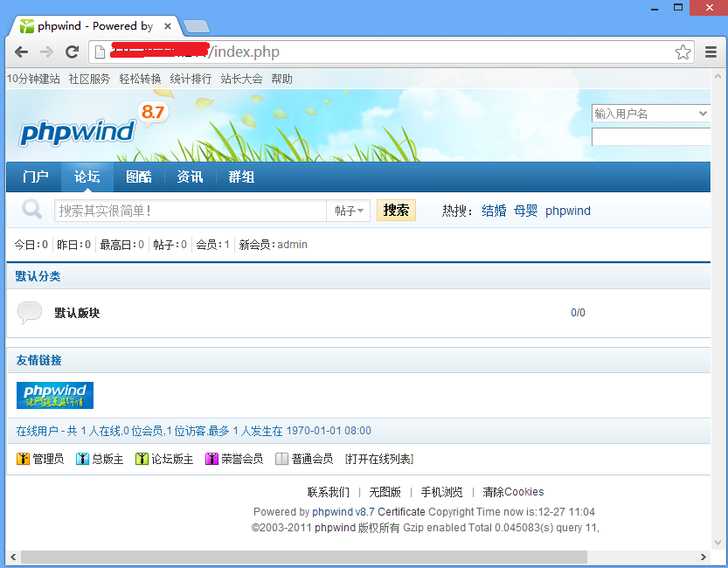The width and height of the screenshot is (728, 568).
Task: Click the 站长大会 top link
Action: point(241,79)
